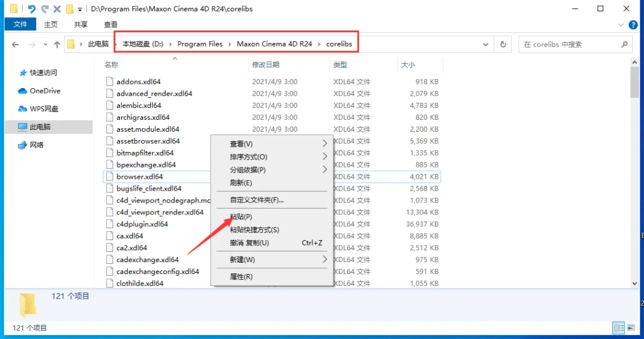
Task: Switch to the 主页 ribbon tab
Action: (x=51, y=24)
